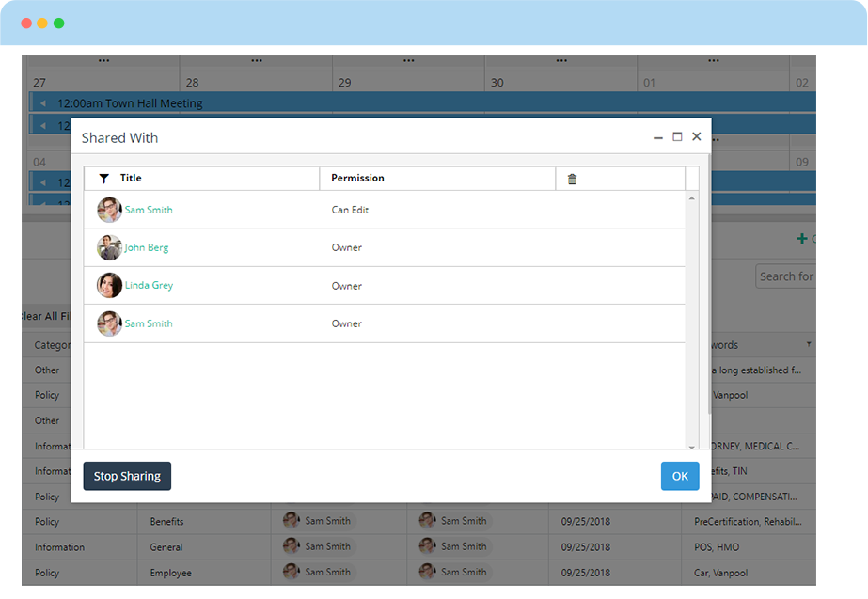Sort by the Permission column header

click(357, 179)
